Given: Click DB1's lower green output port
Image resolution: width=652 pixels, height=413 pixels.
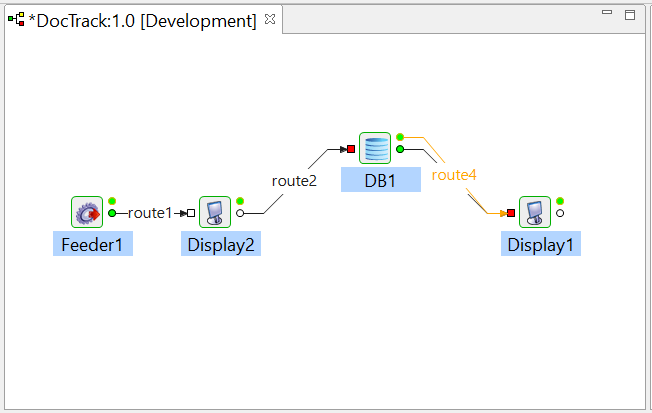Looking at the screenshot, I should click(x=400, y=149).
